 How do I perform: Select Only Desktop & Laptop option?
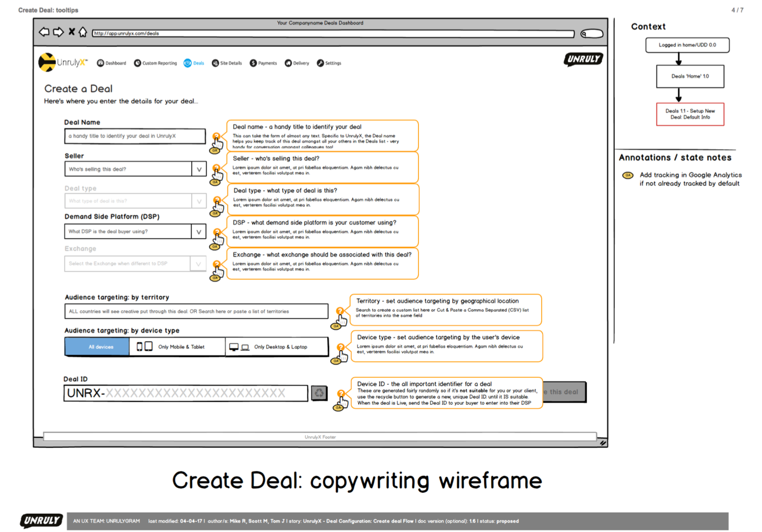[x=277, y=347]
